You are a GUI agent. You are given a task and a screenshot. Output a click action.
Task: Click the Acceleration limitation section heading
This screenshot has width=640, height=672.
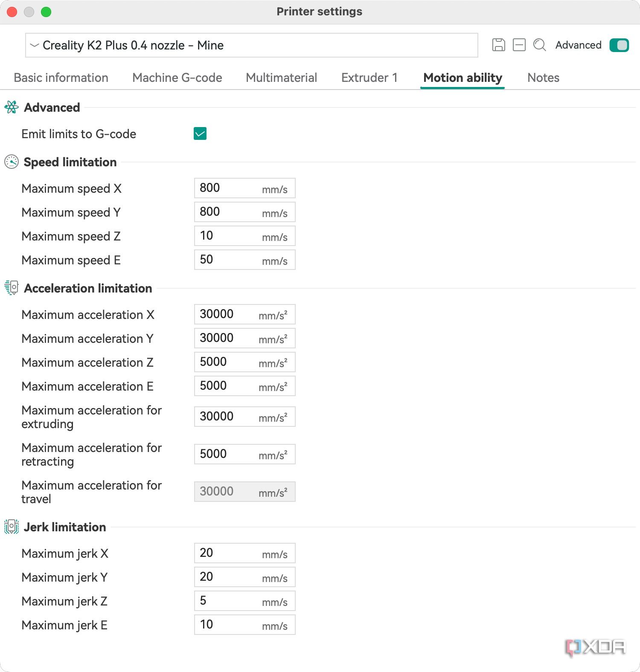click(x=88, y=288)
